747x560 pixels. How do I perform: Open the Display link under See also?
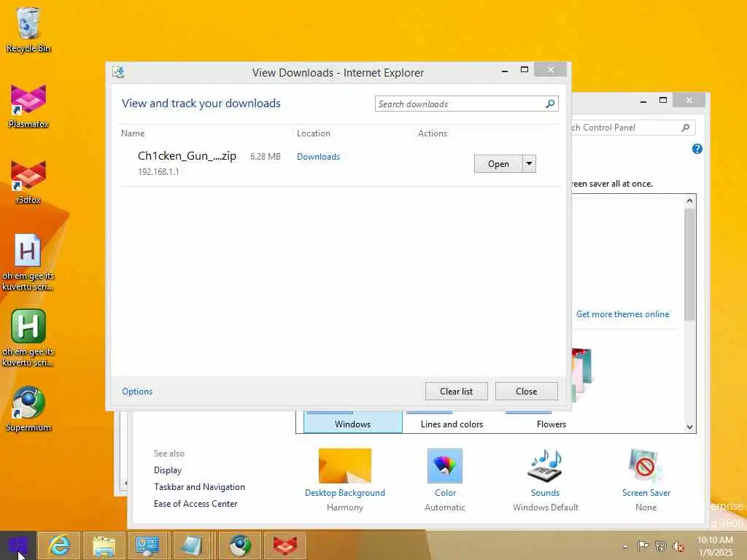click(x=168, y=470)
